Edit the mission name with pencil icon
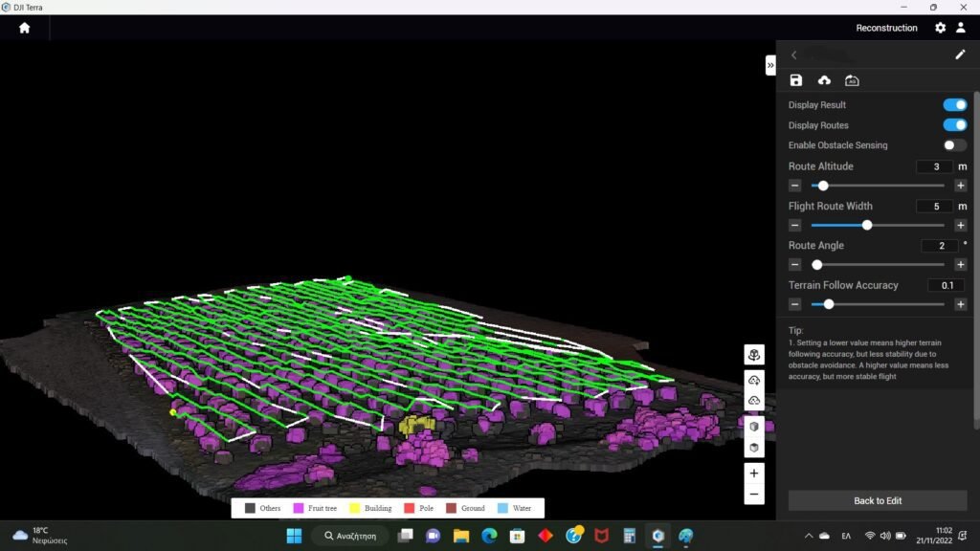Image resolution: width=980 pixels, height=551 pixels. (x=960, y=55)
